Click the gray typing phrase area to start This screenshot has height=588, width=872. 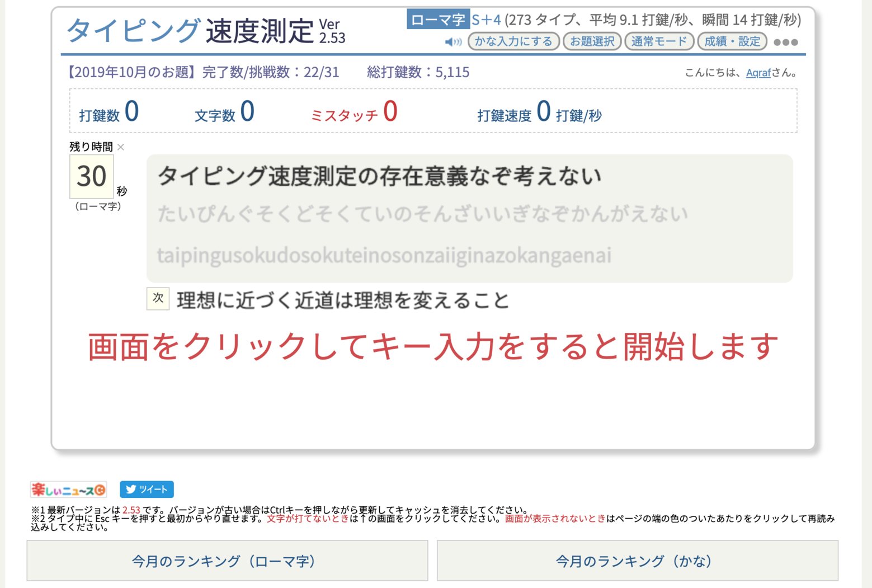tap(469, 218)
